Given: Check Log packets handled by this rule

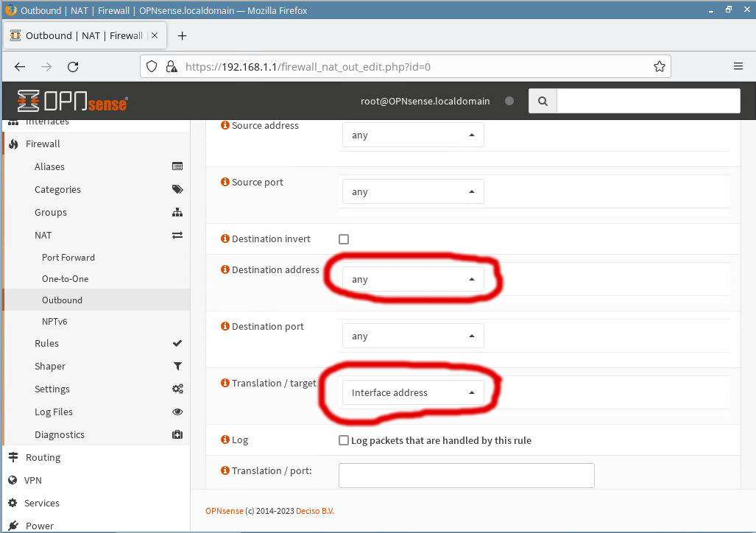Looking at the screenshot, I should coord(344,440).
